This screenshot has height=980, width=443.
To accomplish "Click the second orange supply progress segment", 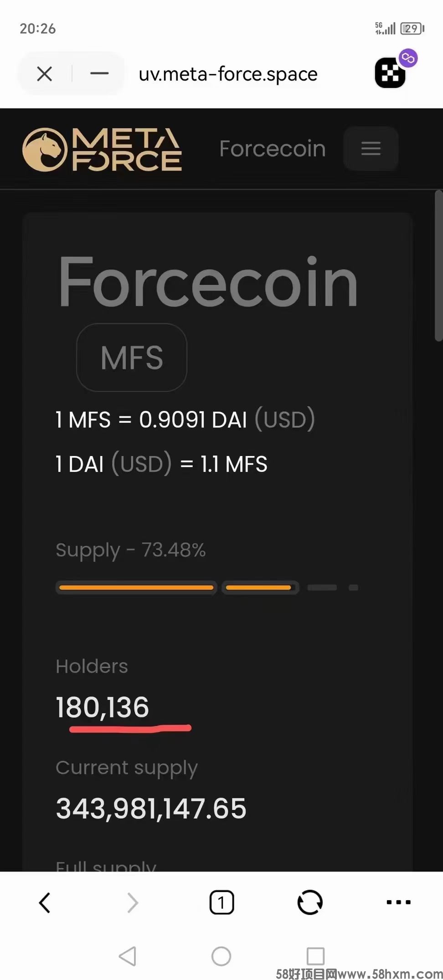I will pyautogui.click(x=260, y=587).
